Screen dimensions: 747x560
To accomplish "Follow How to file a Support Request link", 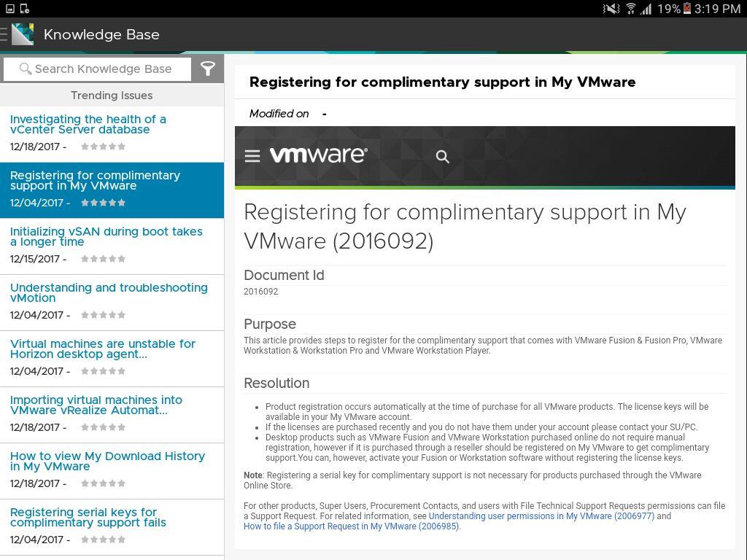I will tap(352, 526).
